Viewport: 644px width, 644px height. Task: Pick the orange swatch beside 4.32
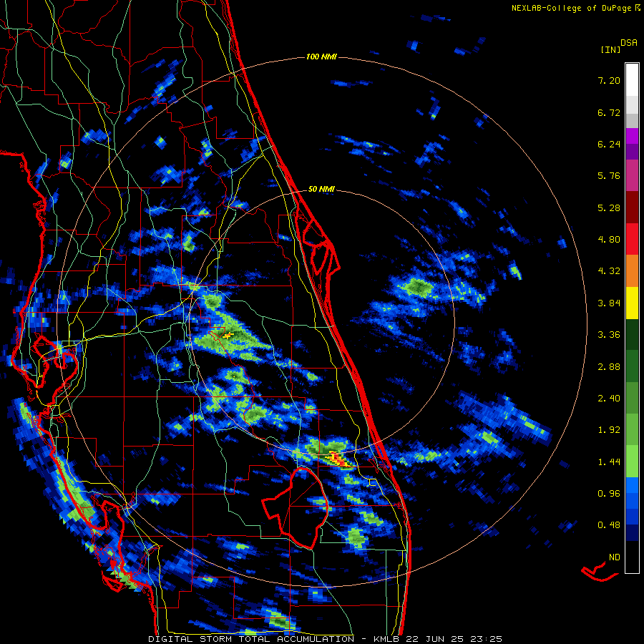click(x=632, y=271)
